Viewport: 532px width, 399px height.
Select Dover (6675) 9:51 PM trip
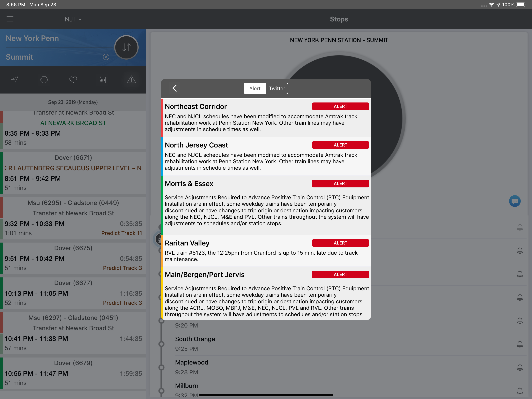(x=73, y=258)
